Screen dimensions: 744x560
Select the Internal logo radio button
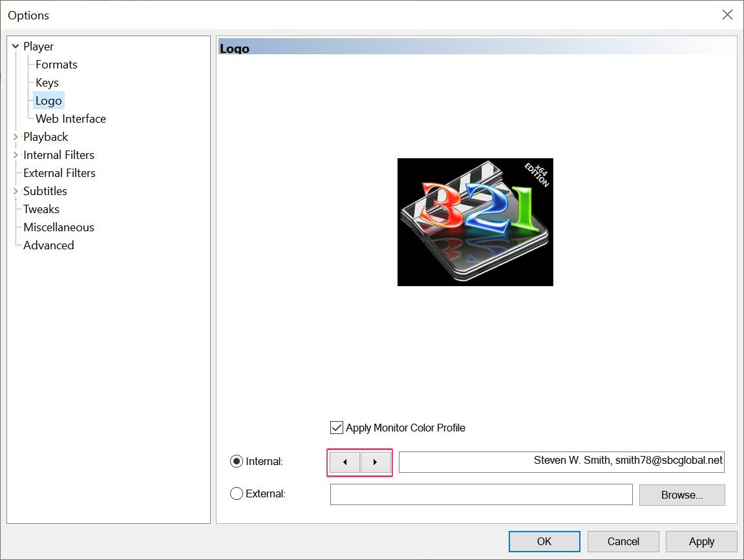pos(236,461)
